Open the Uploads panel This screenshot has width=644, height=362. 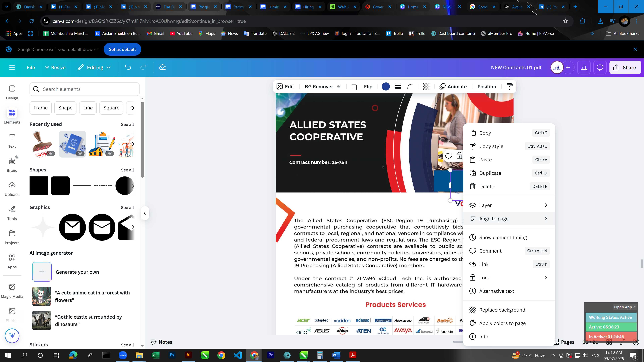[12, 189]
